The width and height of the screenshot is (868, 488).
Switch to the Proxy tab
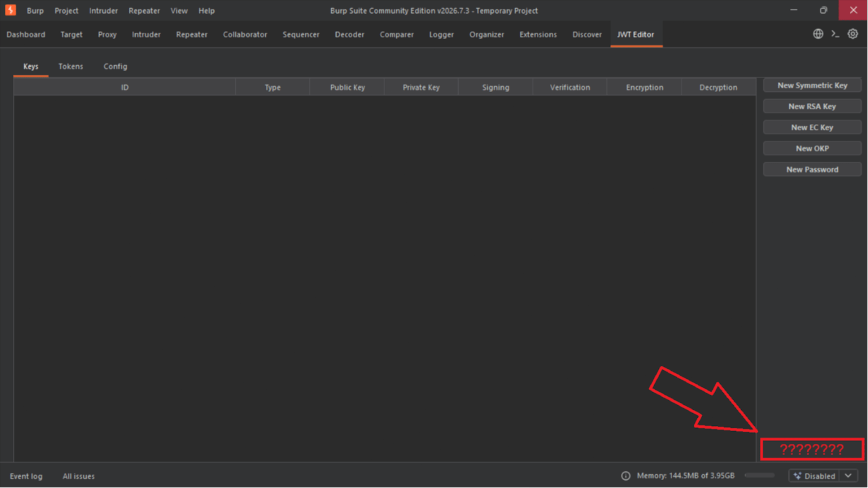click(107, 34)
